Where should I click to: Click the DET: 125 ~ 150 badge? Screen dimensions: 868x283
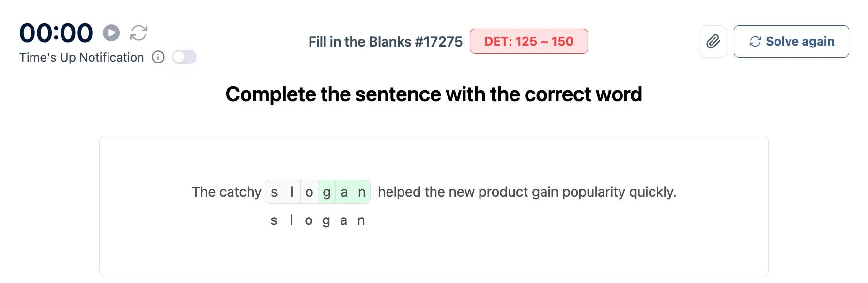point(528,42)
